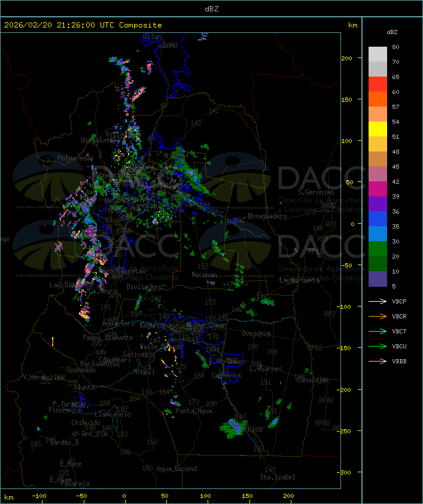Select the gold 51 dBZ legend swatch

pos(378,144)
